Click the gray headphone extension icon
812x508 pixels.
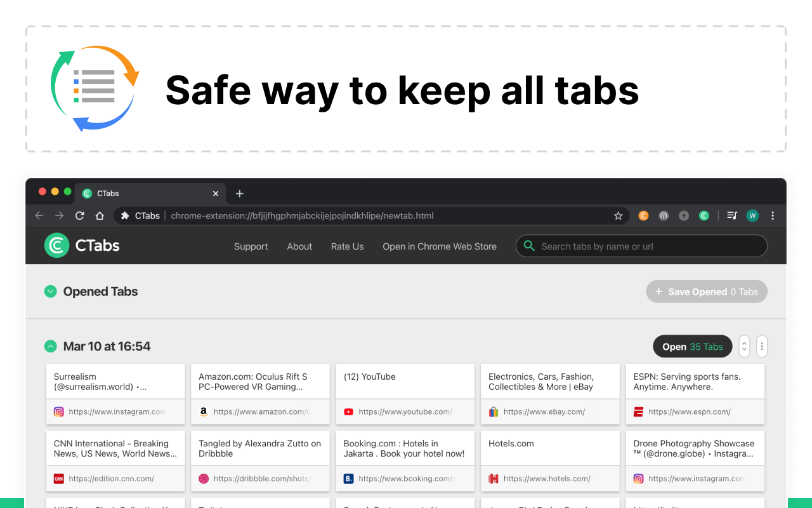click(x=664, y=216)
